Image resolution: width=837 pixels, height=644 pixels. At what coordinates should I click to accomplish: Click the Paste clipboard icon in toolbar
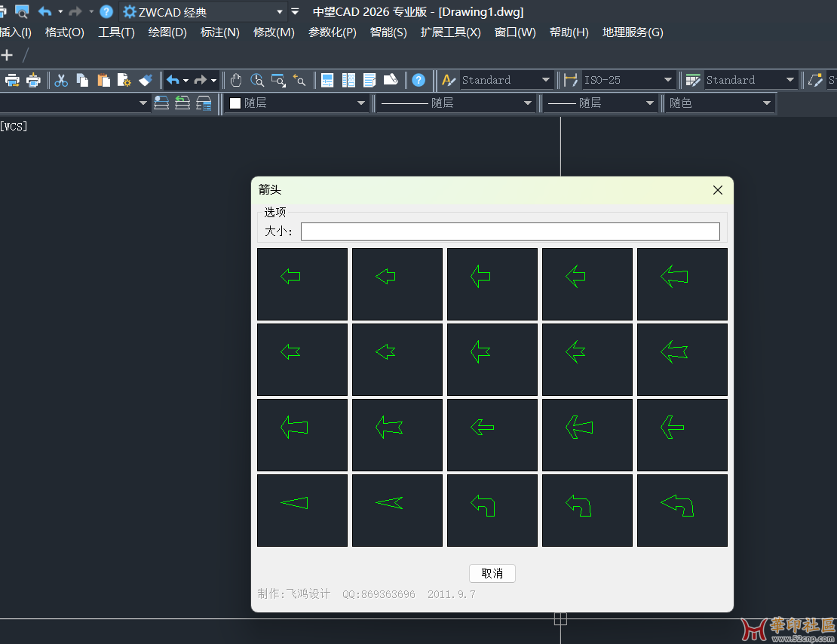pos(103,80)
